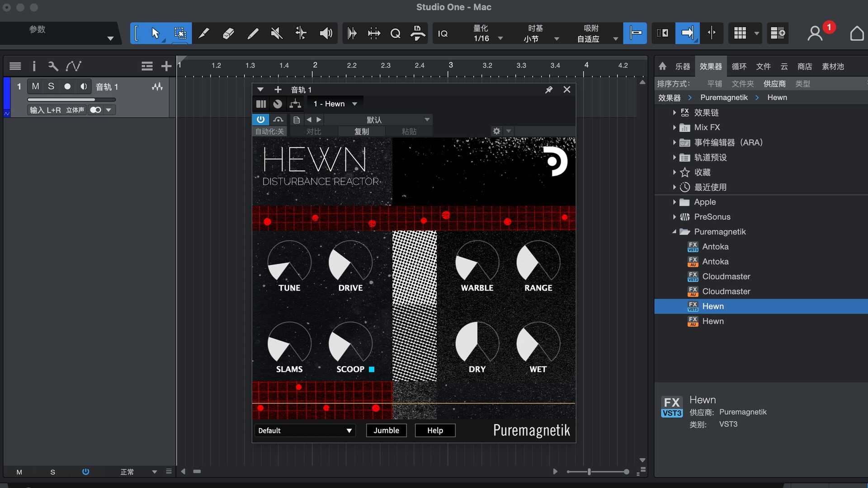Image resolution: width=868 pixels, height=488 pixels.
Task: Open the channel editor bars icon
Action: pyautogui.click(x=261, y=104)
